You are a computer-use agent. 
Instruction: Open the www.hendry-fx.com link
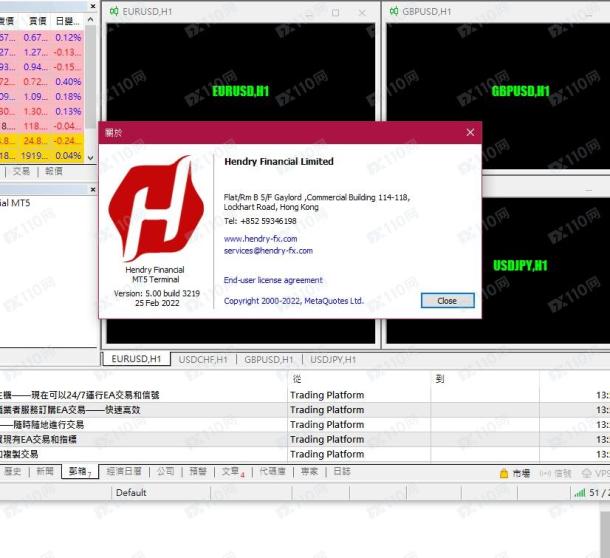(260, 239)
